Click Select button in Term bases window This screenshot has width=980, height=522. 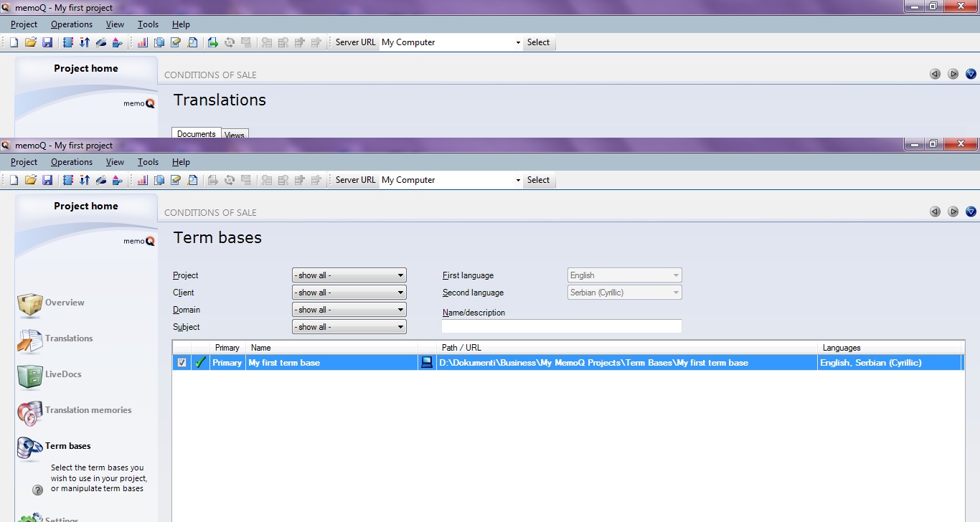(538, 180)
